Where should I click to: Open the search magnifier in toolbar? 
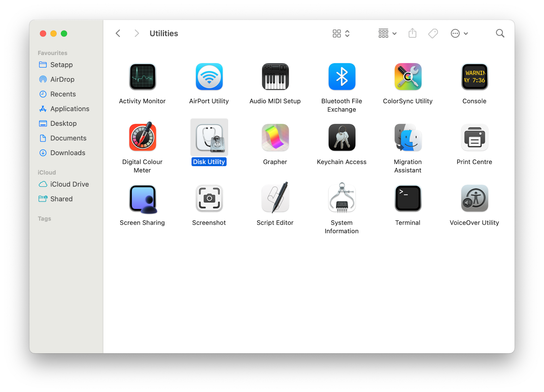click(x=500, y=33)
